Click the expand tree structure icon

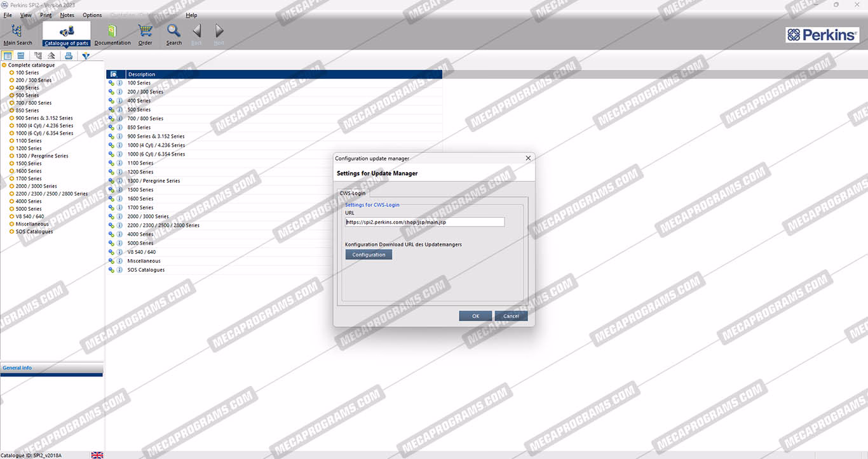pyautogui.click(x=38, y=56)
